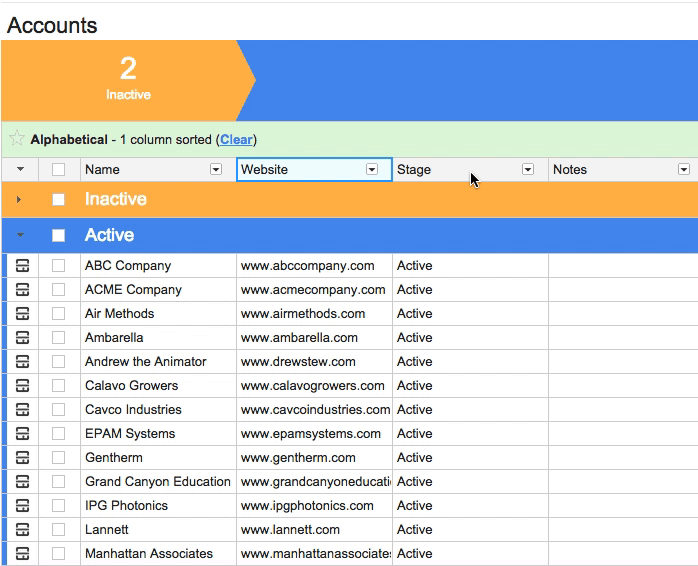Open row icon for EPAM Systems
The image size is (698, 566).
(22, 434)
